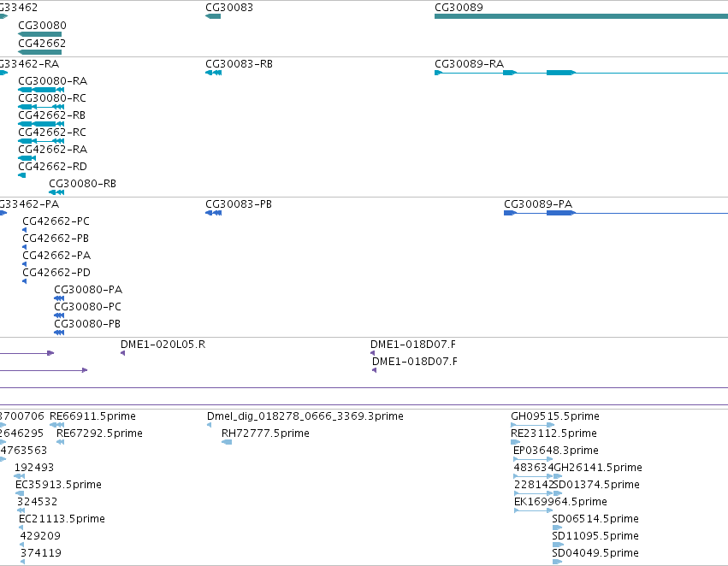The image size is (728, 566).
Task: Click transcript CG42662-RC
Action: point(52,133)
